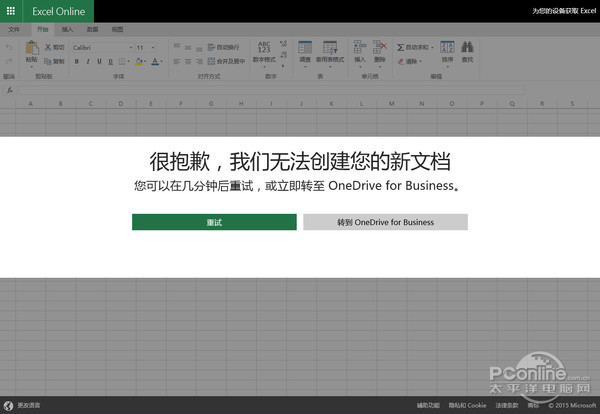The image size is (600, 414).
Task: Toggle Italic formatting
Action: 88,61
